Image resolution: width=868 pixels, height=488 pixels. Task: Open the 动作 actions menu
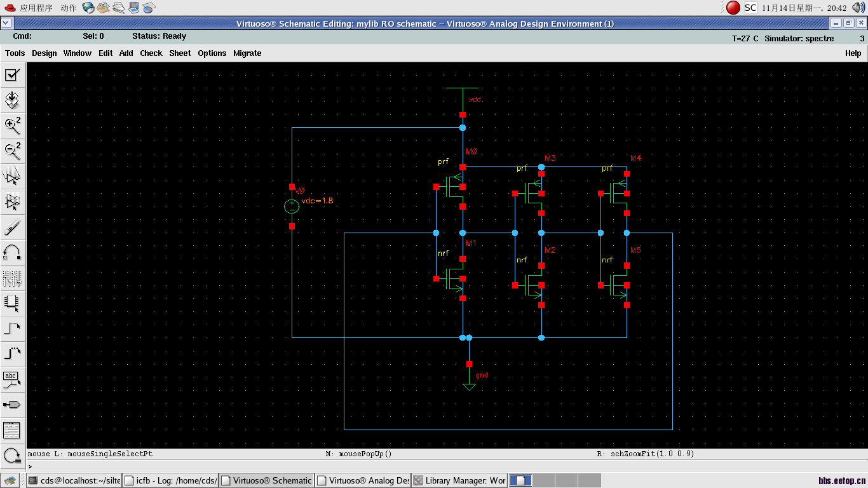69,8
